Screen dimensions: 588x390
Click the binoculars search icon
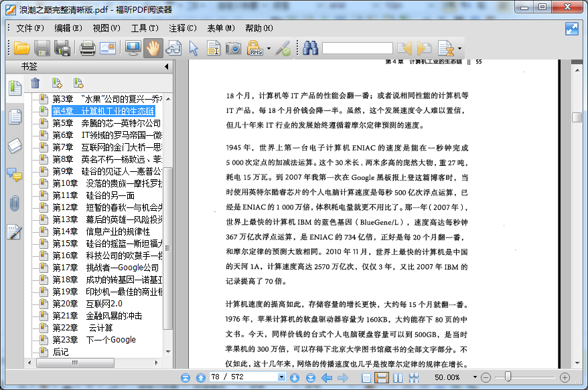(311, 48)
